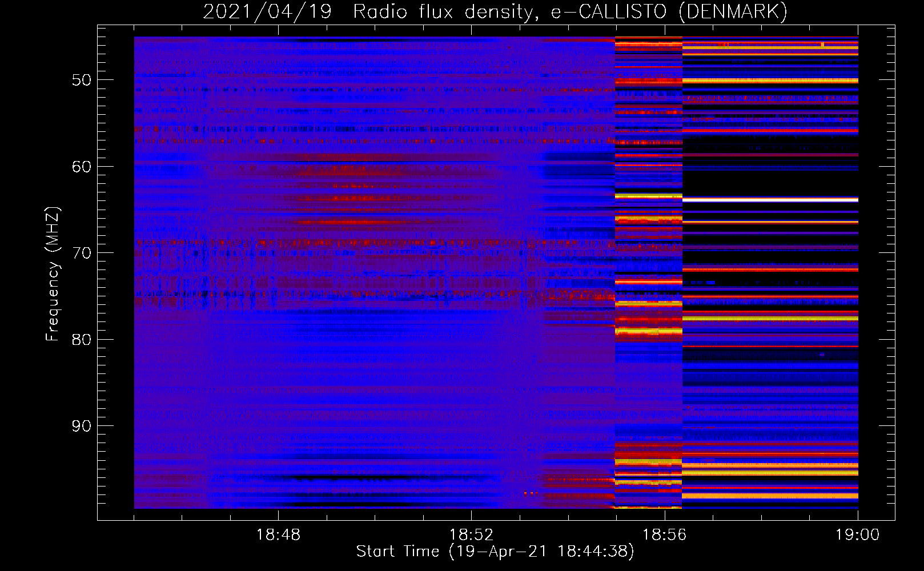Click the 70 frequency tick label
Image resolution: width=924 pixels, height=571 pixels.
click(81, 253)
